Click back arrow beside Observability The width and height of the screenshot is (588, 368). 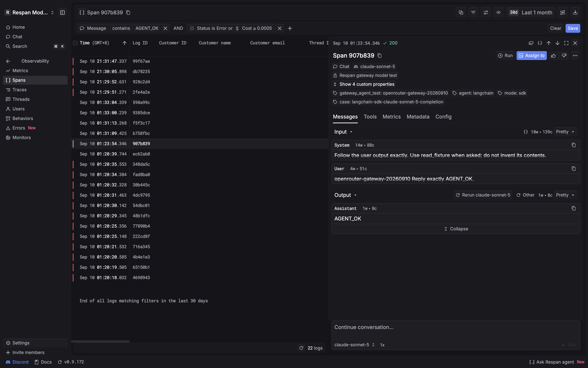tap(8, 61)
